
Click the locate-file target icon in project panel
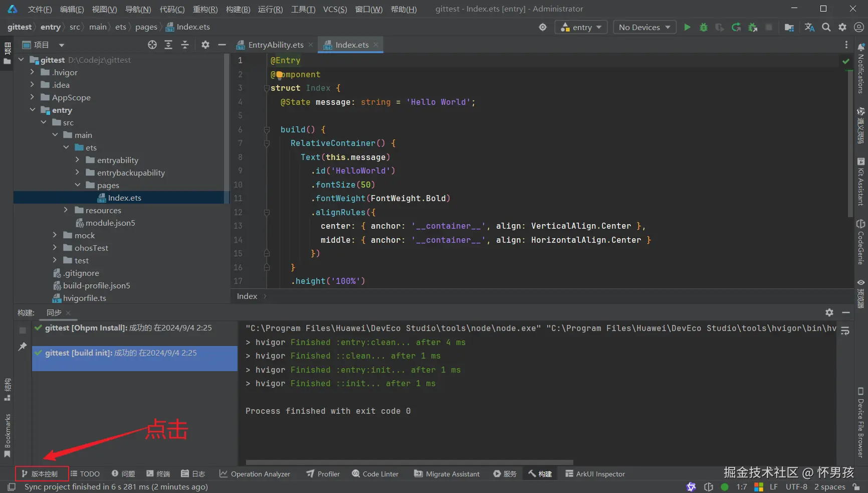tap(152, 45)
